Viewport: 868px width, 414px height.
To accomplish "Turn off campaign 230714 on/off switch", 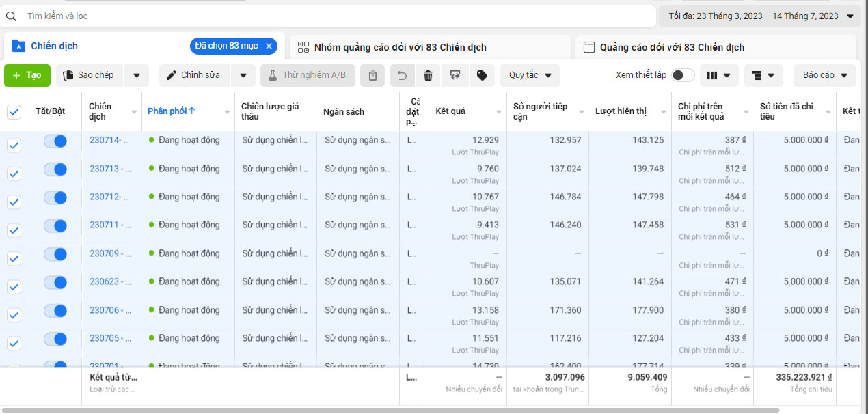I will click(55, 141).
